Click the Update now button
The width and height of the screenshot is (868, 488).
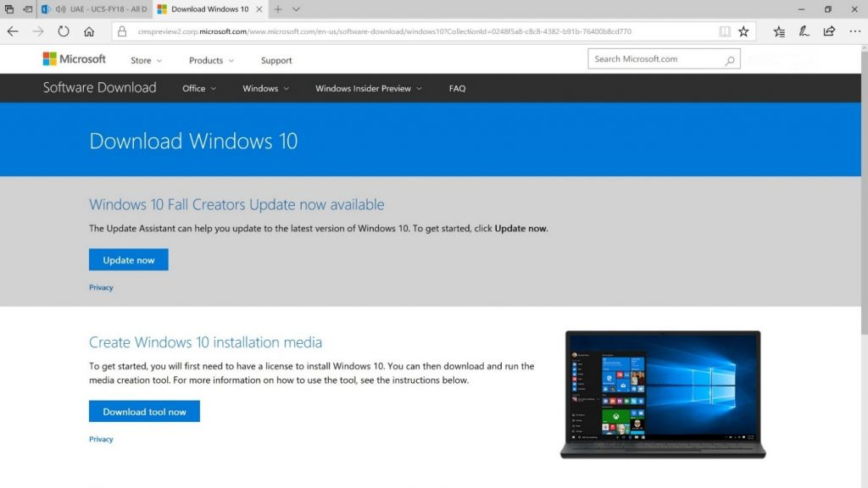point(129,260)
